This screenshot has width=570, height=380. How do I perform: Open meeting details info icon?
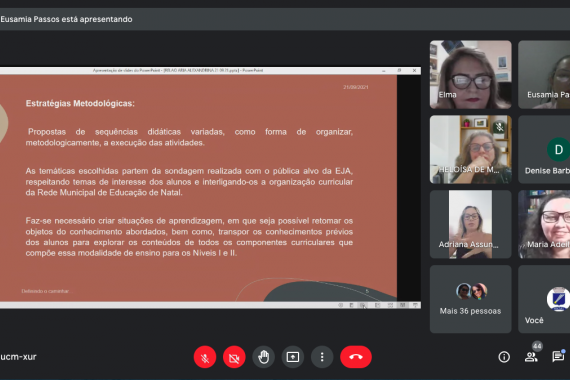tap(504, 357)
